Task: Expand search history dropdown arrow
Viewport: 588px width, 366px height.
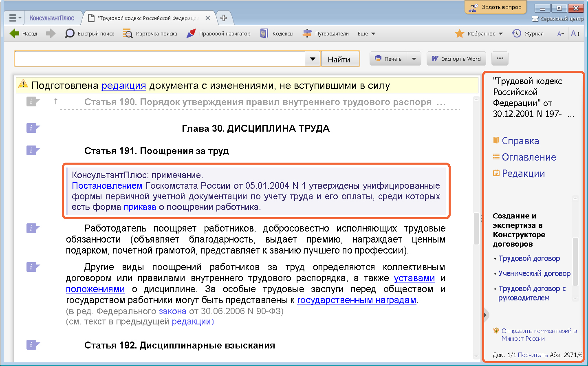Action: pyautogui.click(x=313, y=59)
